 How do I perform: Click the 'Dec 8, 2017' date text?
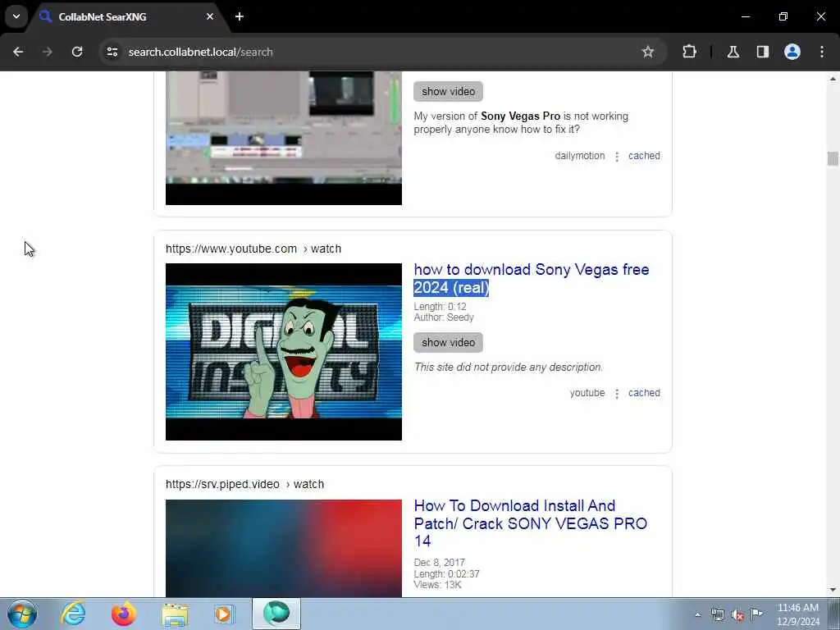click(440, 563)
